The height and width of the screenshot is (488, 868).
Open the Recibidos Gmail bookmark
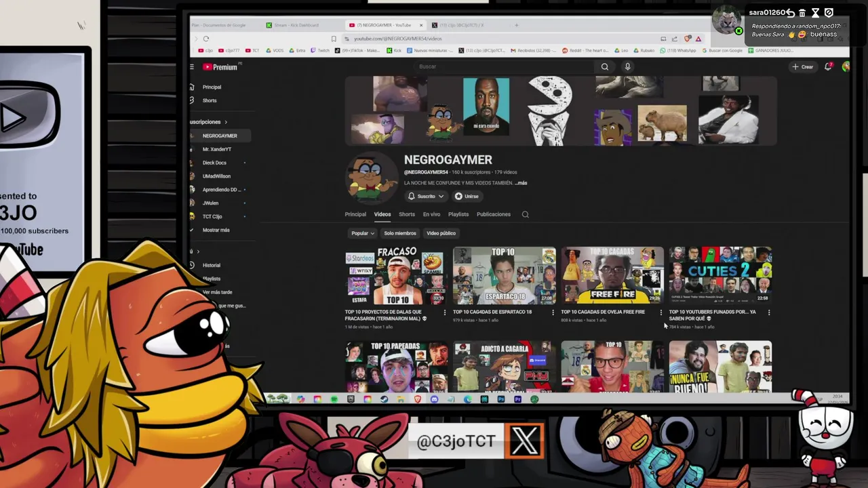(x=533, y=50)
